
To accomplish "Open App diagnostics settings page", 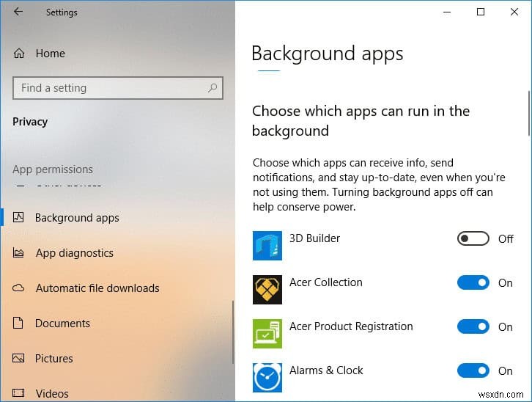I will (x=75, y=253).
